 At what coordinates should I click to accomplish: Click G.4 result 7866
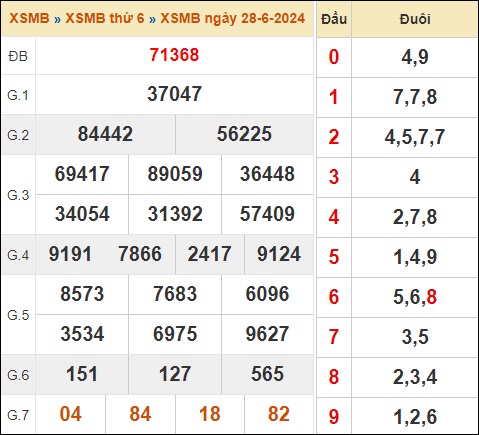pyautogui.click(x=140, y=254)
